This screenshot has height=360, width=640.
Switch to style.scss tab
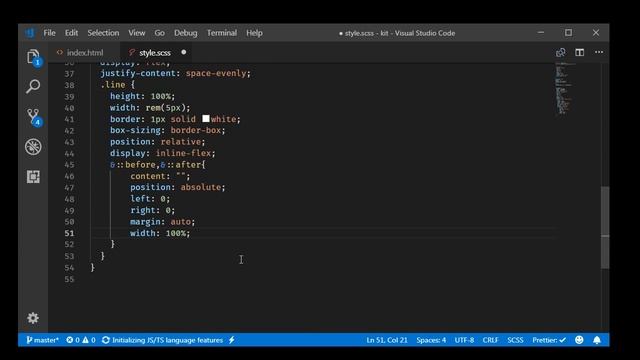click(155, 53)
